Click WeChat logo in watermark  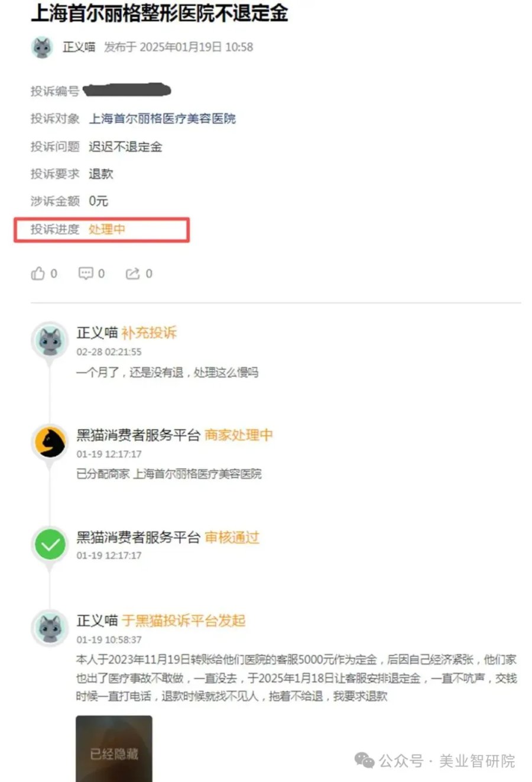tap(364, 761)
